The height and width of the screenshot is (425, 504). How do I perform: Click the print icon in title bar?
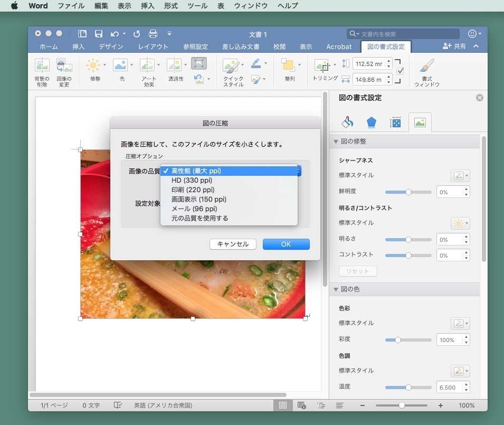(x=153, y=34)
